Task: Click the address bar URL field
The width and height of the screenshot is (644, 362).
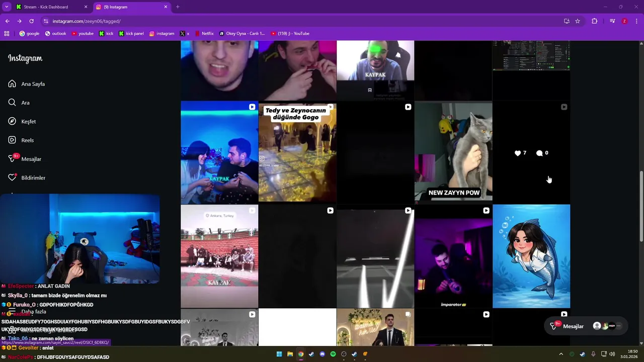Action: coord(302,21)
